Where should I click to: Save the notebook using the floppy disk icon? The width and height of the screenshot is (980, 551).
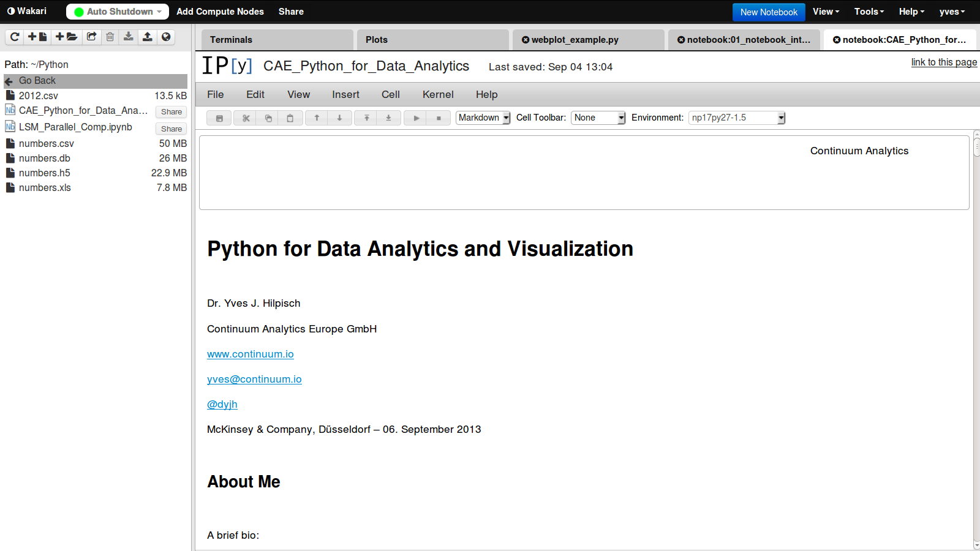tap(219, 118)
